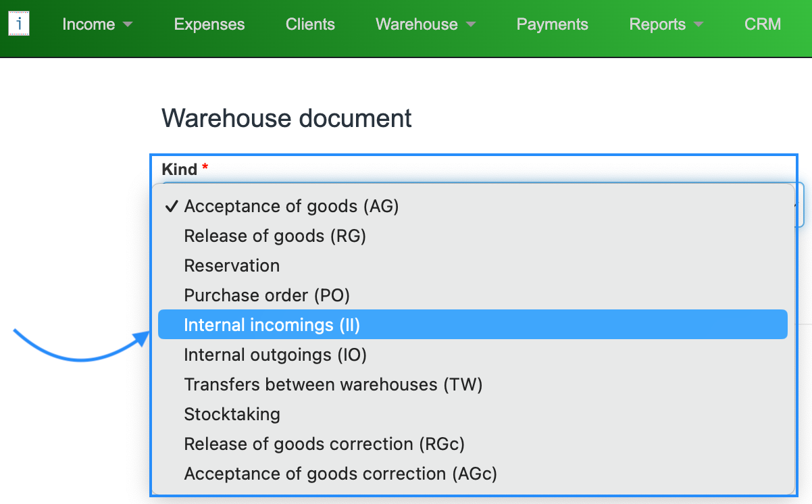812x504 pixels.
Task: Navigate to Payments
Action: pyautogui.click(x=552, y=24)
